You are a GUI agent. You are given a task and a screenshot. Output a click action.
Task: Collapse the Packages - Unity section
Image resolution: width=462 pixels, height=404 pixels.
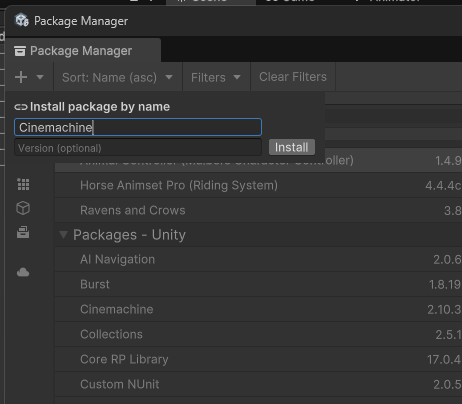(x=63, y=235)
